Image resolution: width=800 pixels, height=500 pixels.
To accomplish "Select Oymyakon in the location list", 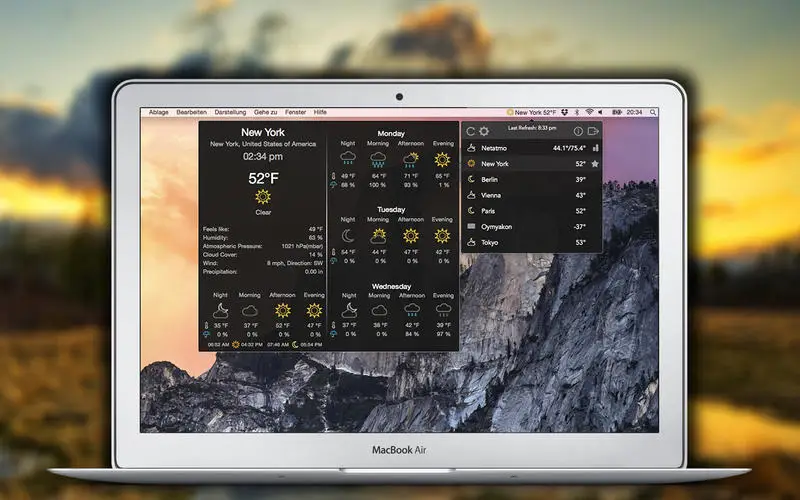I will pos(532,227).
